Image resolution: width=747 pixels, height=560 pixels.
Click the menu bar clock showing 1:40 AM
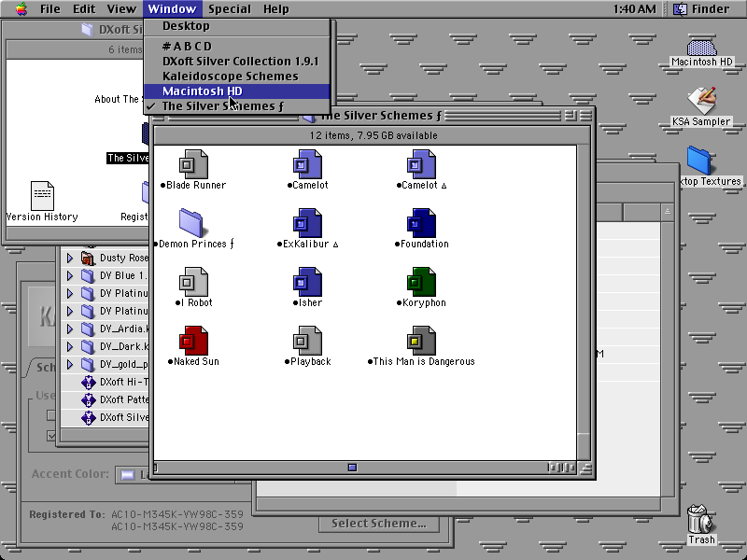pos(634,9)
